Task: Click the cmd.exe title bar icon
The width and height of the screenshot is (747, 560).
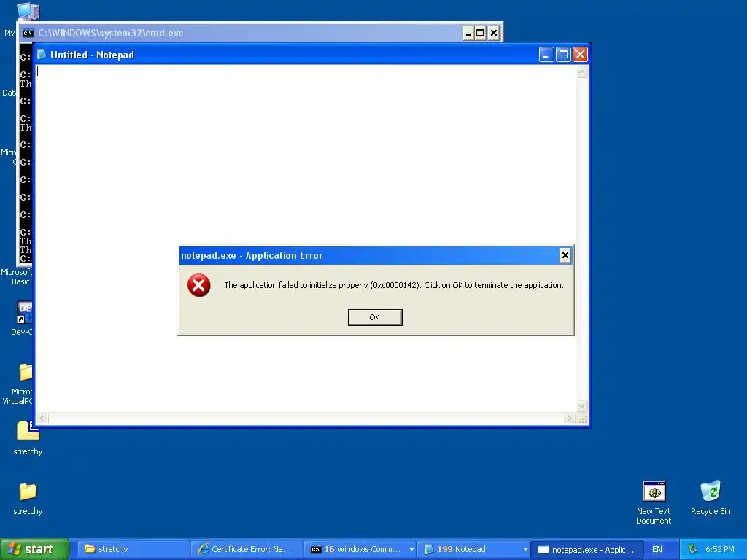Action: (28, 33)
